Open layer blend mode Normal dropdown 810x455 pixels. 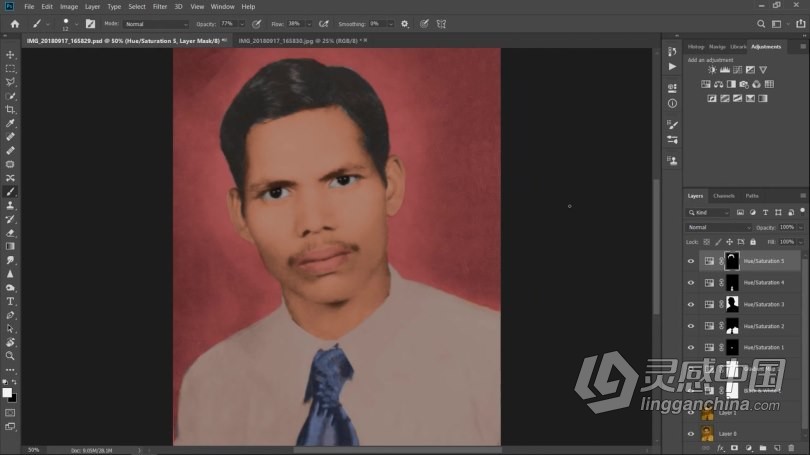pos(719,227)
